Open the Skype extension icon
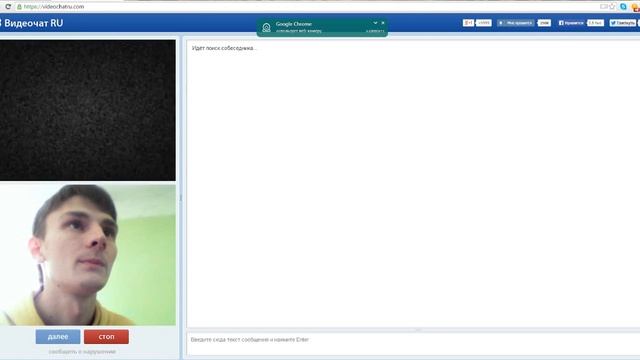Image resolution: width=640 pixels, height=360 pixels. (623, 7)
